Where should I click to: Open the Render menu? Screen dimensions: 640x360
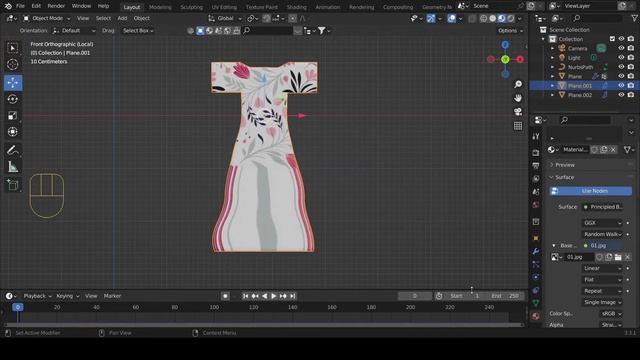click(x=56, y=6)
